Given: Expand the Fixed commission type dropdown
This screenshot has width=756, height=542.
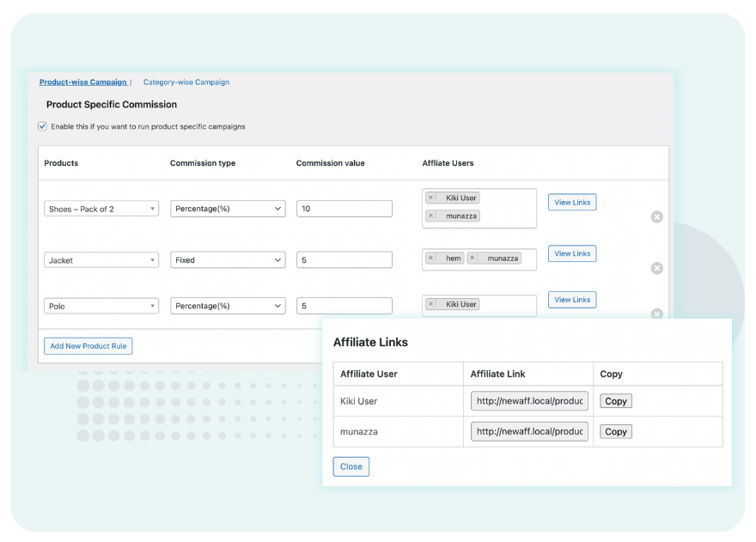Looking at the screenshot, I should (228, 259).
